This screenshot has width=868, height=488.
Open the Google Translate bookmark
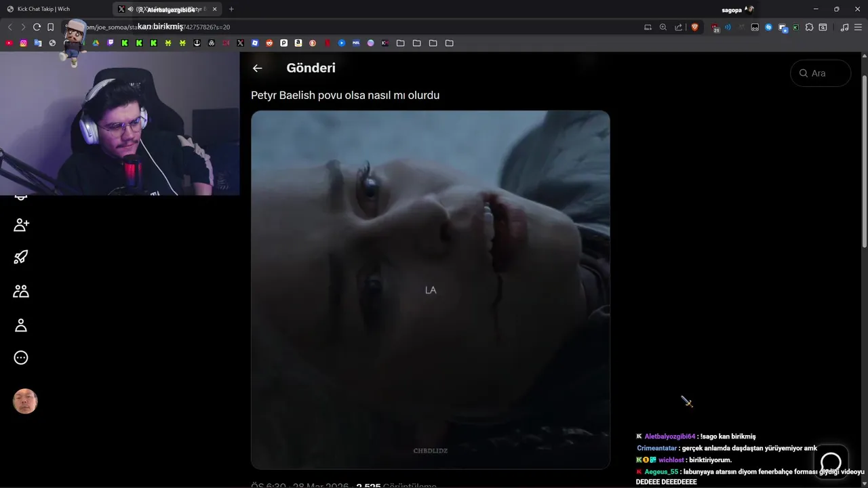click(x=37, y=43)
